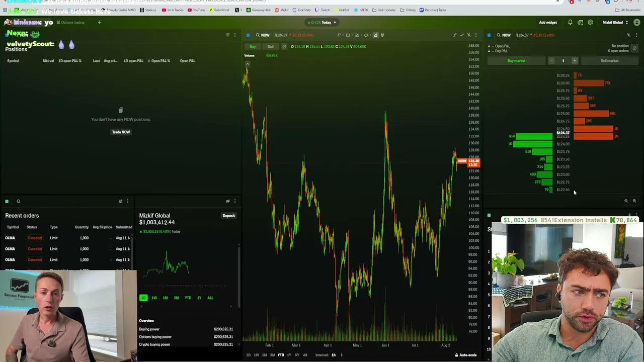644x362 pixels.
Task: Open chart indicators function icon
Action: coord(455,35)
